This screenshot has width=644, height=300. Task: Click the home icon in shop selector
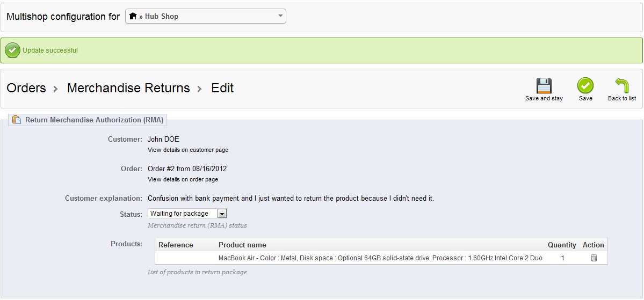coord(133,16)
